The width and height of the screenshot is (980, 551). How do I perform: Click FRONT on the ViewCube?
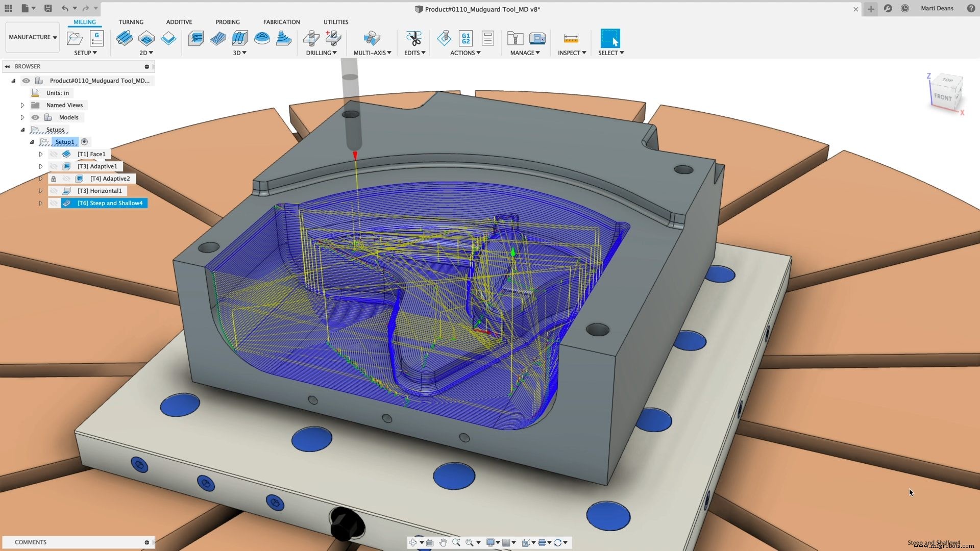coord(943,97)
